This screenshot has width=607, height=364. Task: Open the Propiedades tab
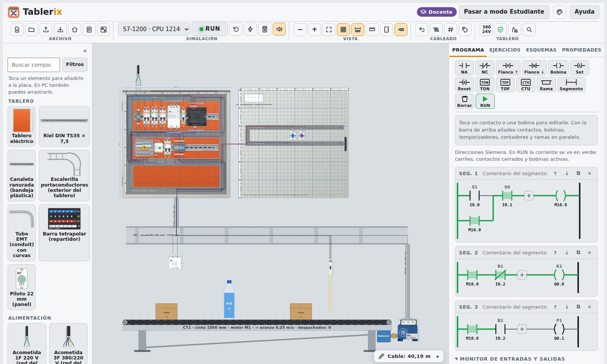(582, 50)
